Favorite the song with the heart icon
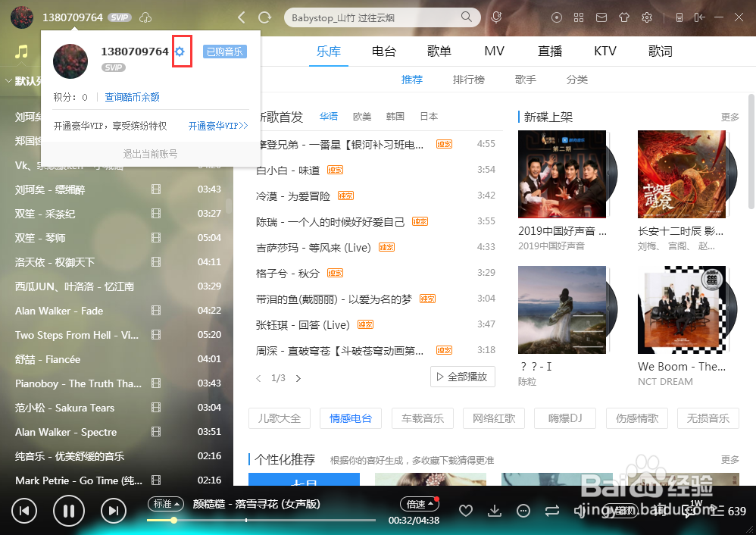 (x=466, y=511)
